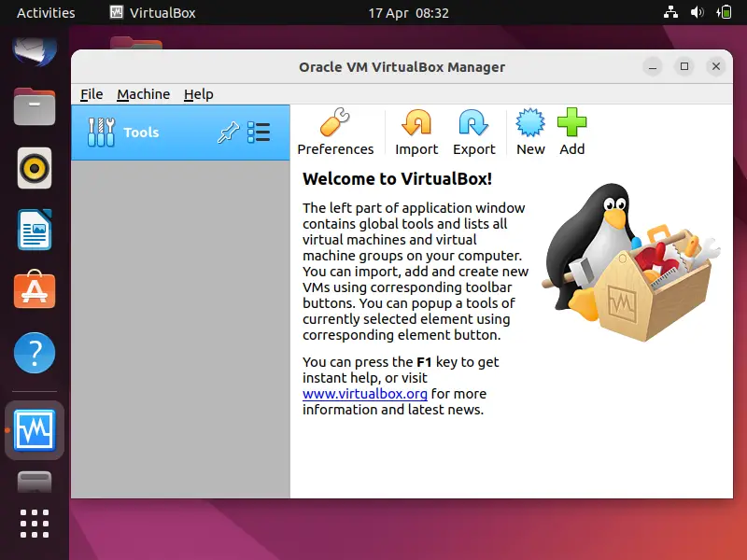This screenshot has width=747, height=560.
Task: Click the drive icon below VirtualBox in dock
Action: click(x=35, y=482)
